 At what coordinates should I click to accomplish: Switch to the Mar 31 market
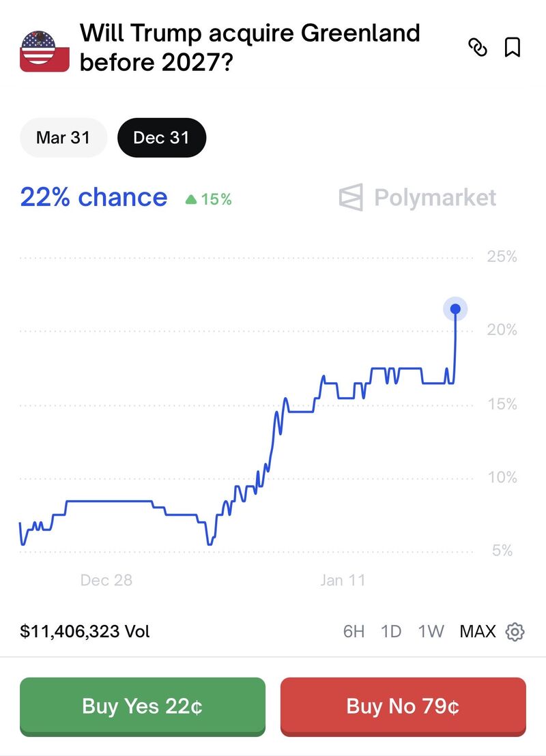(63, 138)
